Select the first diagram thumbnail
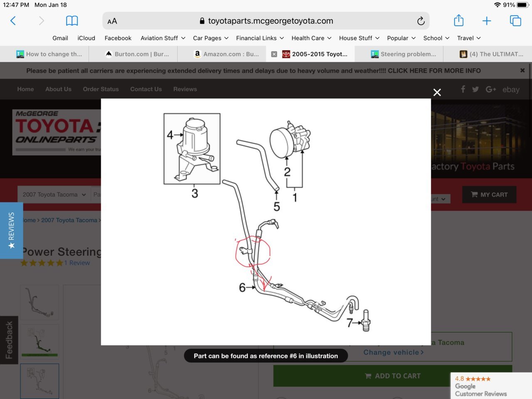This screenshot has width=532, height=399. point(40,302)
